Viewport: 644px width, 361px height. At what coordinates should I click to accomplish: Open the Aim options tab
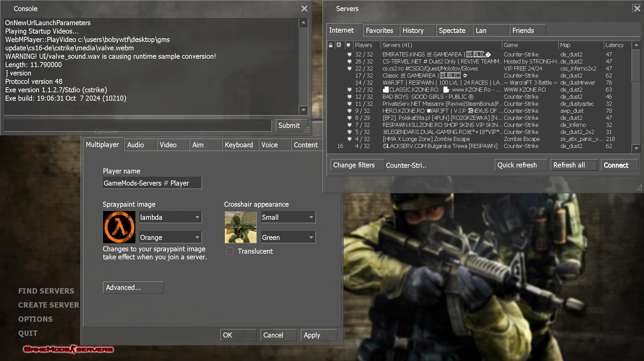click(x=206, y=145)
